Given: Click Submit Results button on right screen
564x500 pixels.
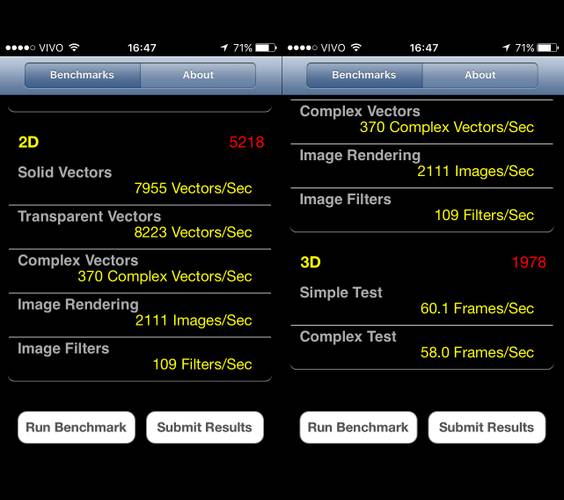Looking at the screenshot, I should pyautogui.click(x=487, y=427).
